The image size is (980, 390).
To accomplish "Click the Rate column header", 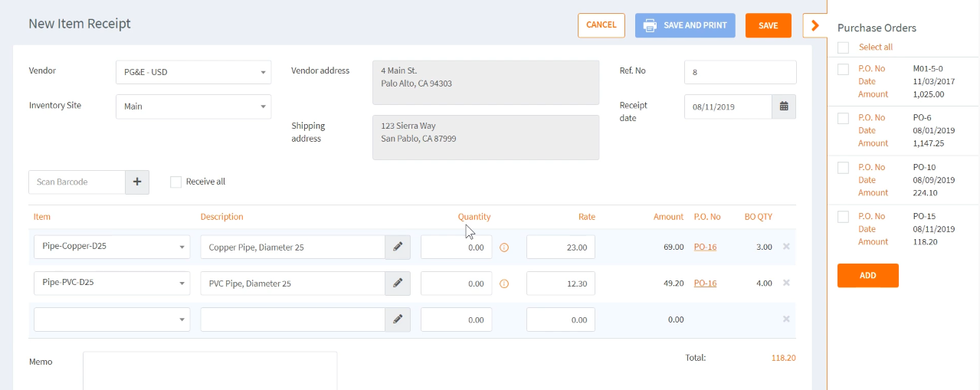I will (587, 217).
